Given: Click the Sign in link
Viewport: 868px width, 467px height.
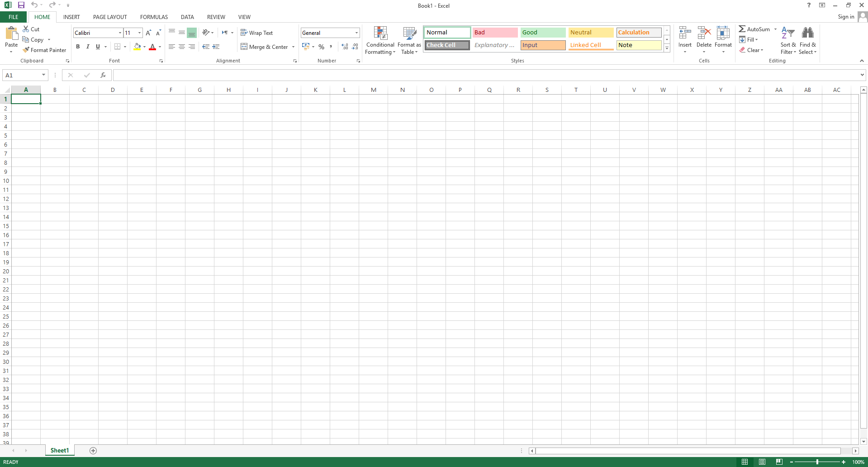Looking at the screenshot, I should point(845,17).
